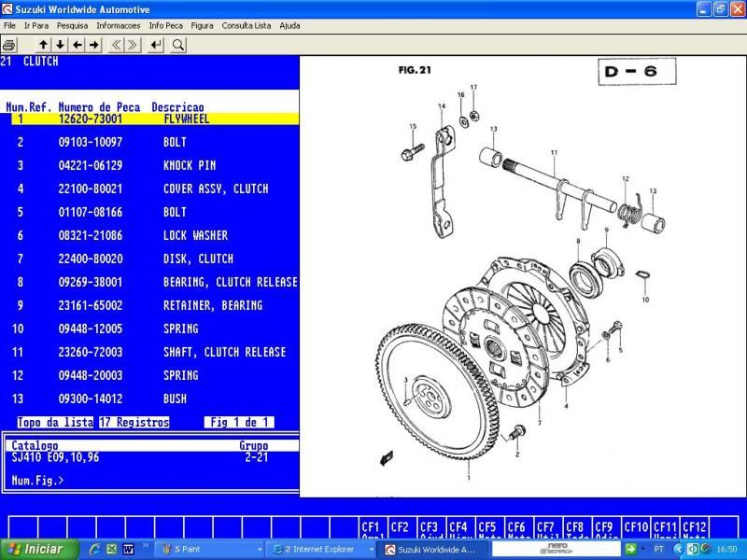747x560 pixels.
Task: Click the D - 6 page label box
Action: [x=637, y=72]
